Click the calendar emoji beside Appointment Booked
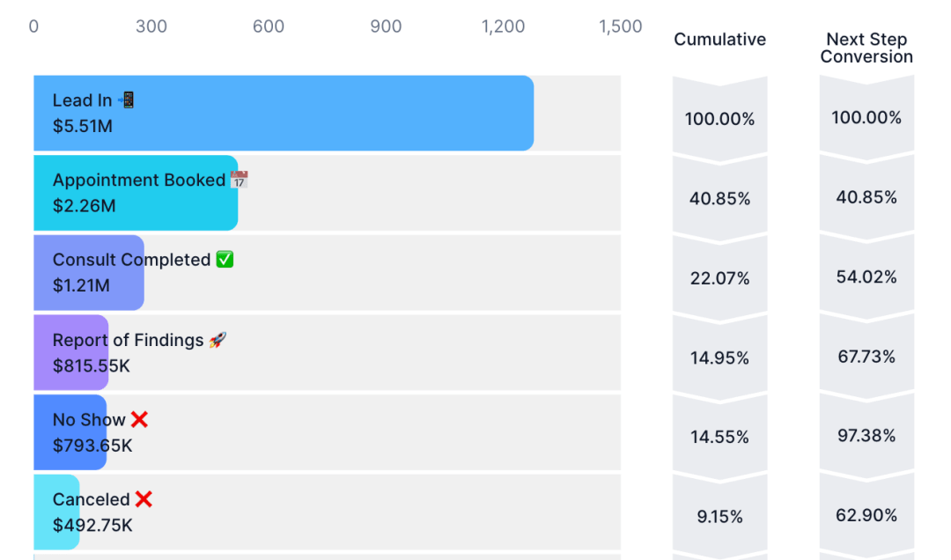 click(239, 180)
